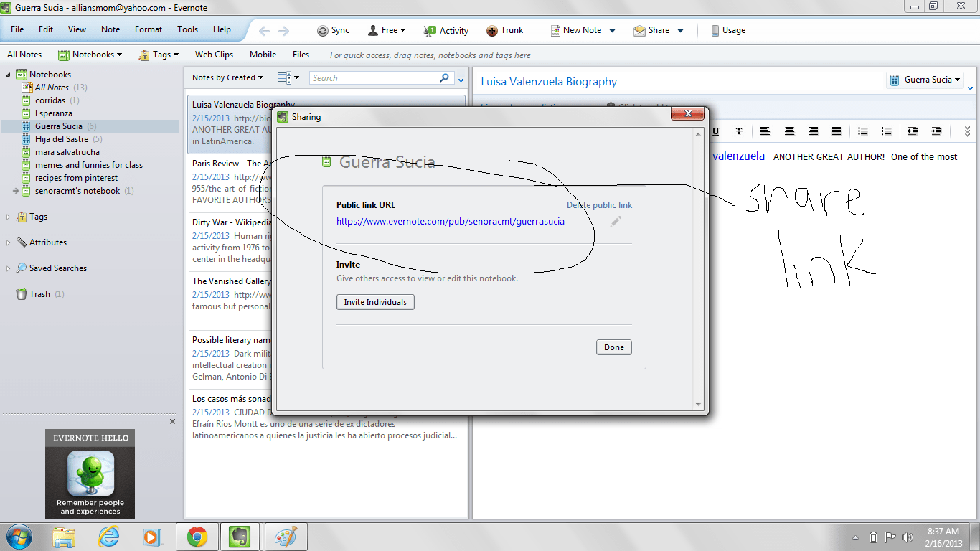Open the Trash in sidebar
Image resolution: width=980 pixels, height=551 pixels.
[40, 294]
